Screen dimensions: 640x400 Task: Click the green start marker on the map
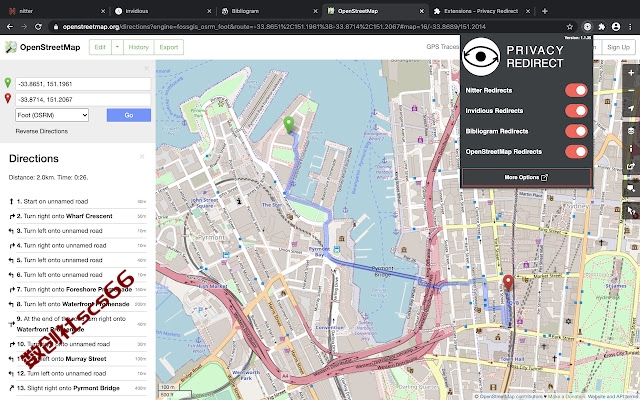pyautogui.click(x=289, y=124)
